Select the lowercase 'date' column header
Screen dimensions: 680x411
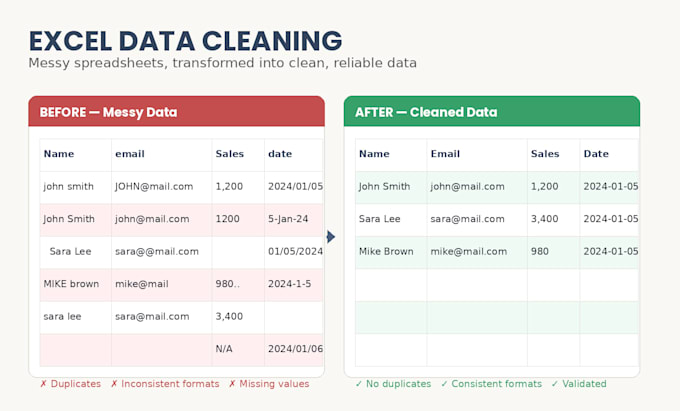pos(280,154)
